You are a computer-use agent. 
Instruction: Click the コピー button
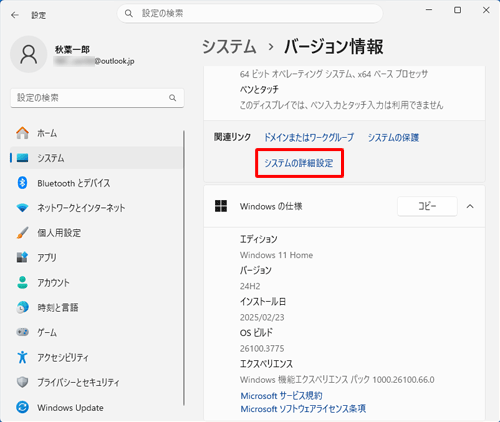pyautogui.click(x=427, y=206)
